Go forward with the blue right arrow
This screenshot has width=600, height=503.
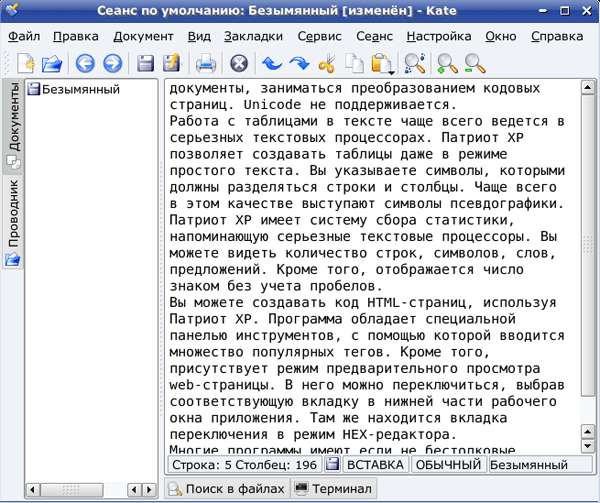112,64
